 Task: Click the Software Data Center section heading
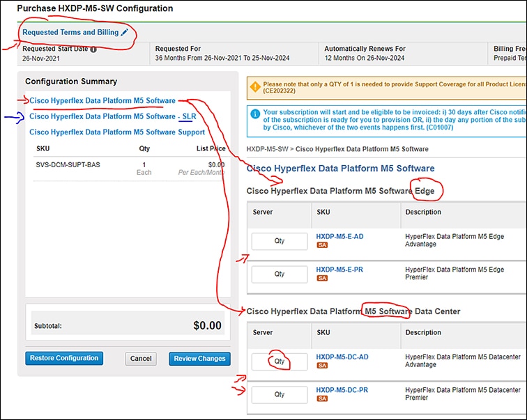click(x=353, y=311)
